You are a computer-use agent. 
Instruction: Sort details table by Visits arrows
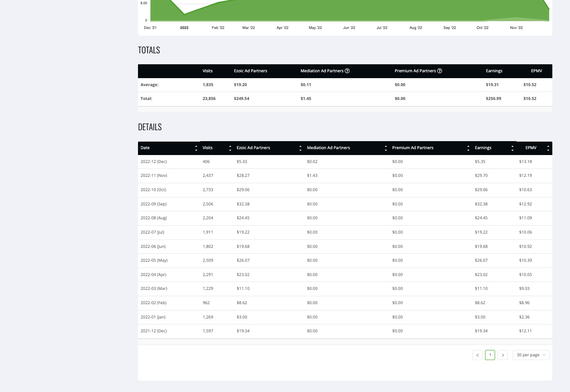click(x=230, y=148)
